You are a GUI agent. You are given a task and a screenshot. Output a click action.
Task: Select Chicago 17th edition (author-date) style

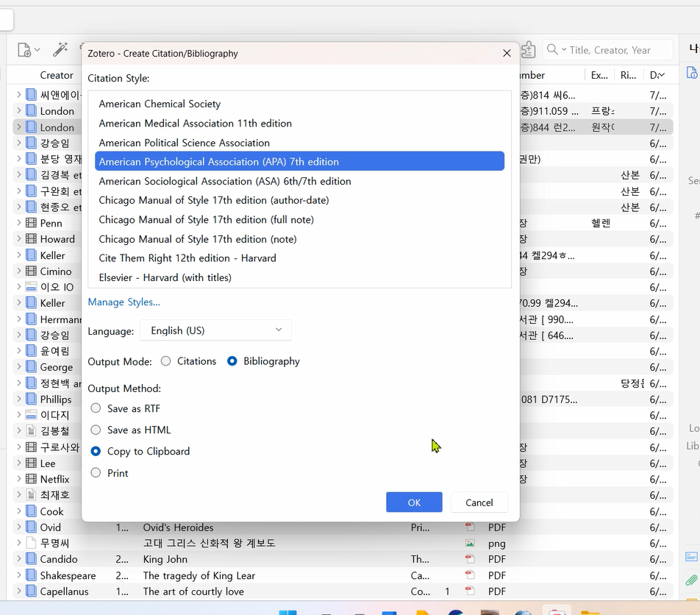coord(299,200)
